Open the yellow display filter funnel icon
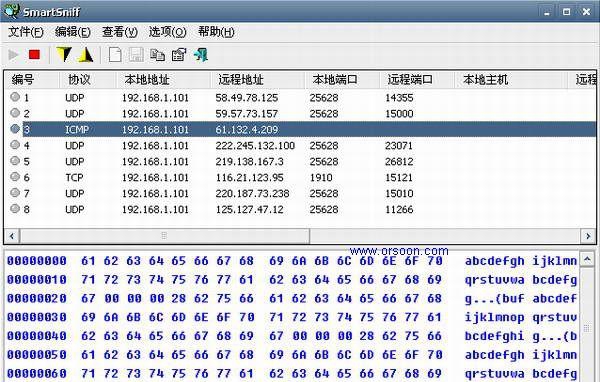Image resolution: width=600 pixels, height=382 pixels. coord(64,55)
